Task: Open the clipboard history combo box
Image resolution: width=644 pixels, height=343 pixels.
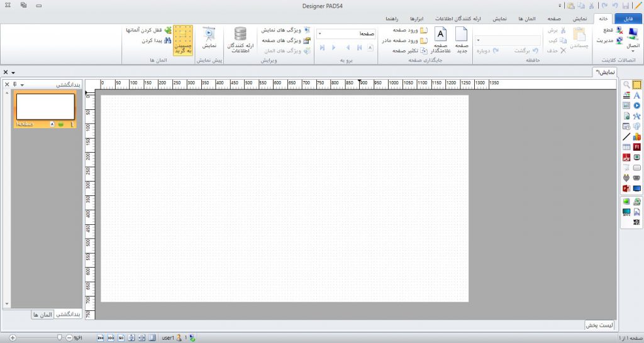Action: click(x=509, y=40)
